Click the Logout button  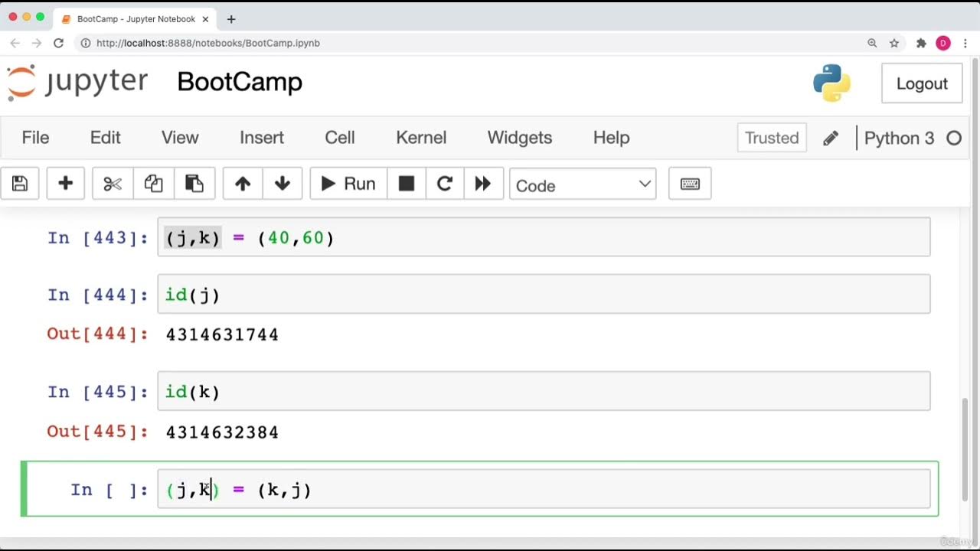922,83
